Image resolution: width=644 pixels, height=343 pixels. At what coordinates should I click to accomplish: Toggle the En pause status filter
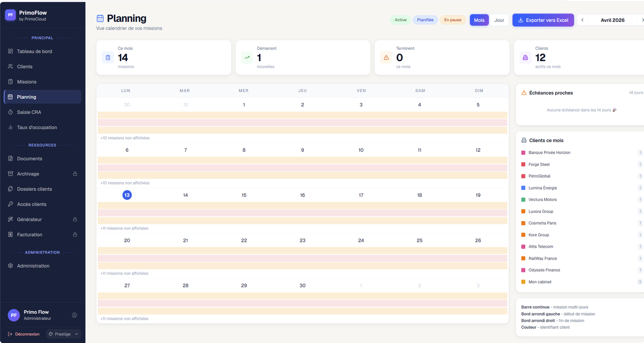point(453,20)
